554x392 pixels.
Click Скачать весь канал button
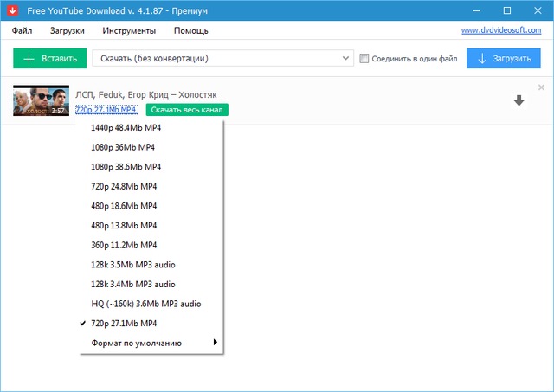[x=187, y=110]
